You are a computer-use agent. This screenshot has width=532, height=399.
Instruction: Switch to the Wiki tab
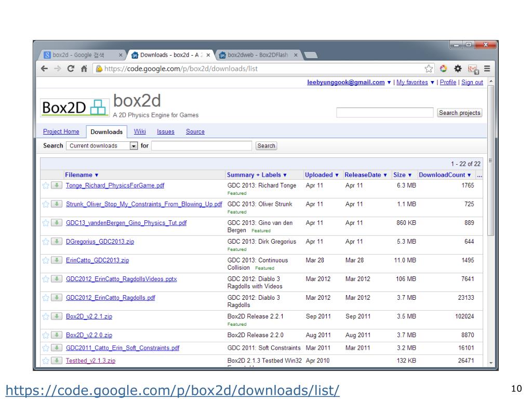tap(140, 131)
